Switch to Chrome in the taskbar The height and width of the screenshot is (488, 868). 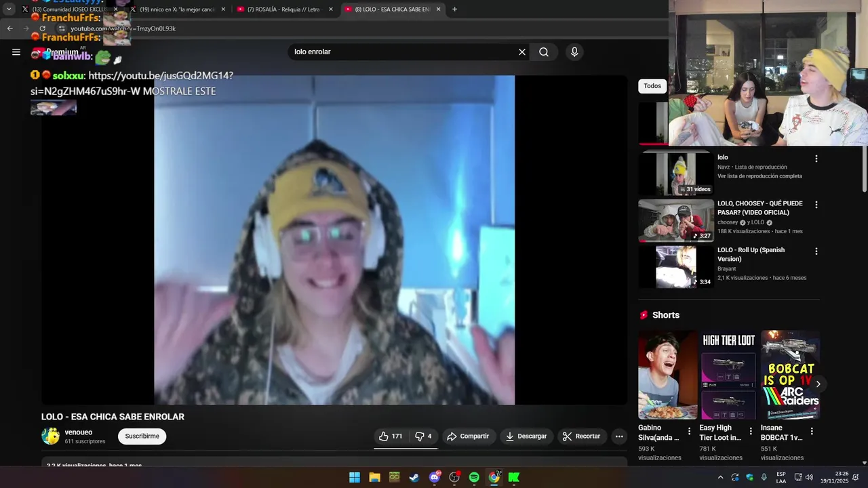(494, 477)
